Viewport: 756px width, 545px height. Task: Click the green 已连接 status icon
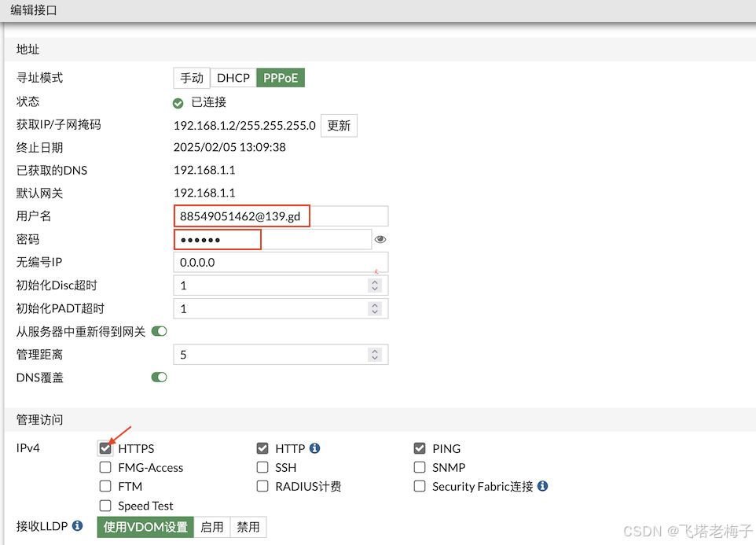point(178,103)
